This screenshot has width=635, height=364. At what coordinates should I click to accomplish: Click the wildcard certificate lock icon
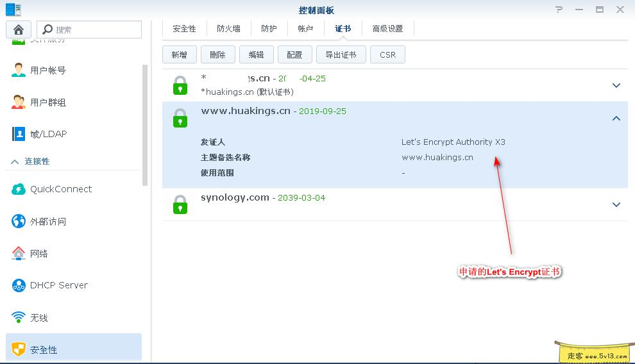180,85
